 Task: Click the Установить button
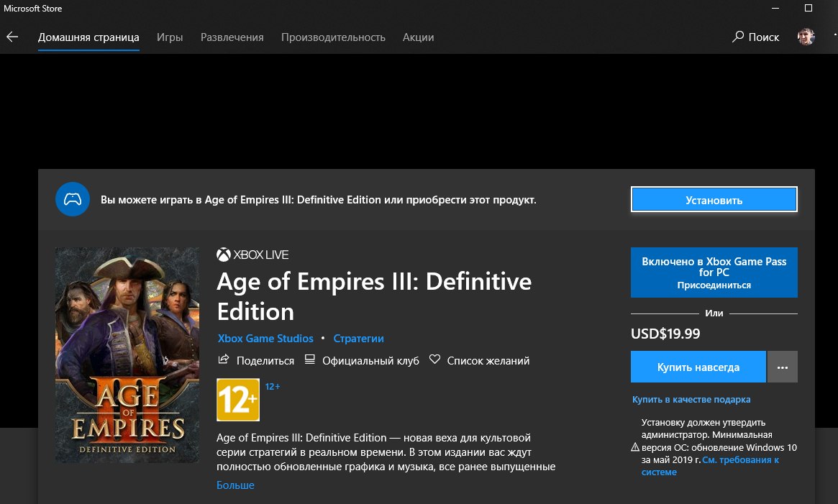(714, 199)
